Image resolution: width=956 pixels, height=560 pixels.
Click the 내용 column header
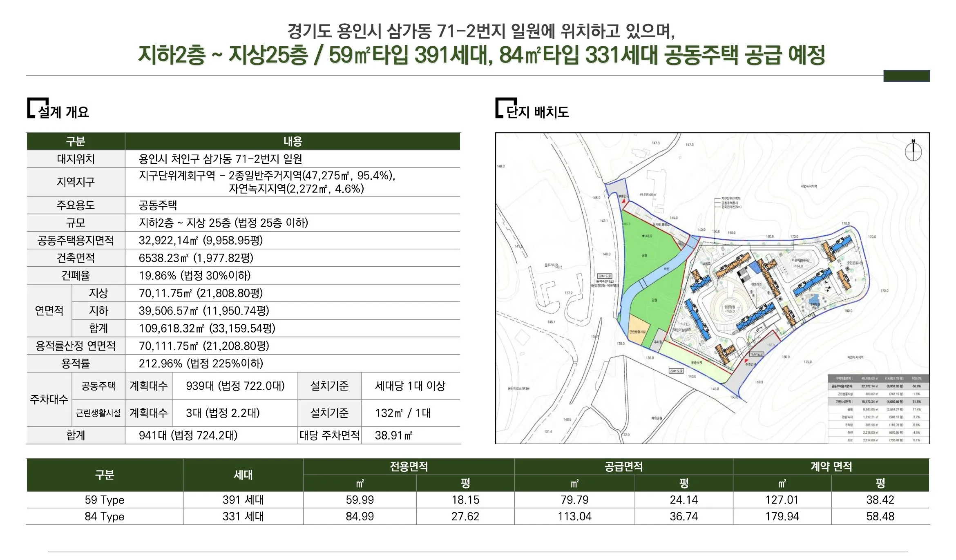pos(293,141)
